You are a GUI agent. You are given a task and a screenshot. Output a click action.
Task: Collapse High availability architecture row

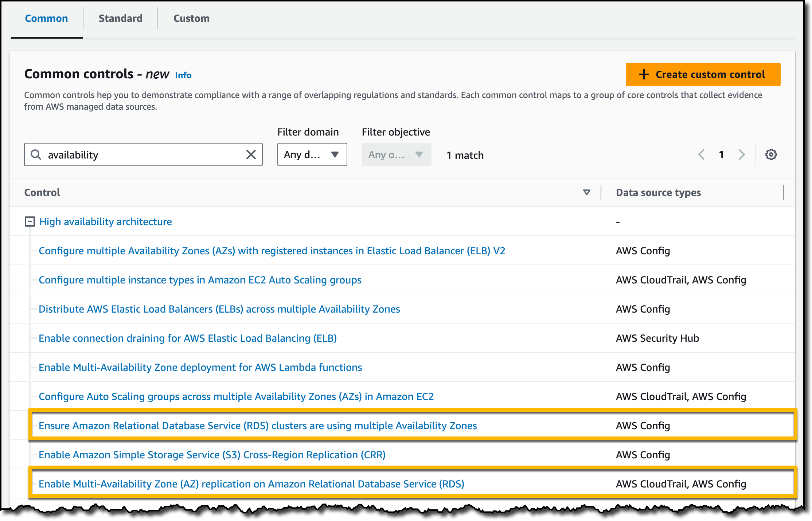pyautogui.click(x=30, y=222)
